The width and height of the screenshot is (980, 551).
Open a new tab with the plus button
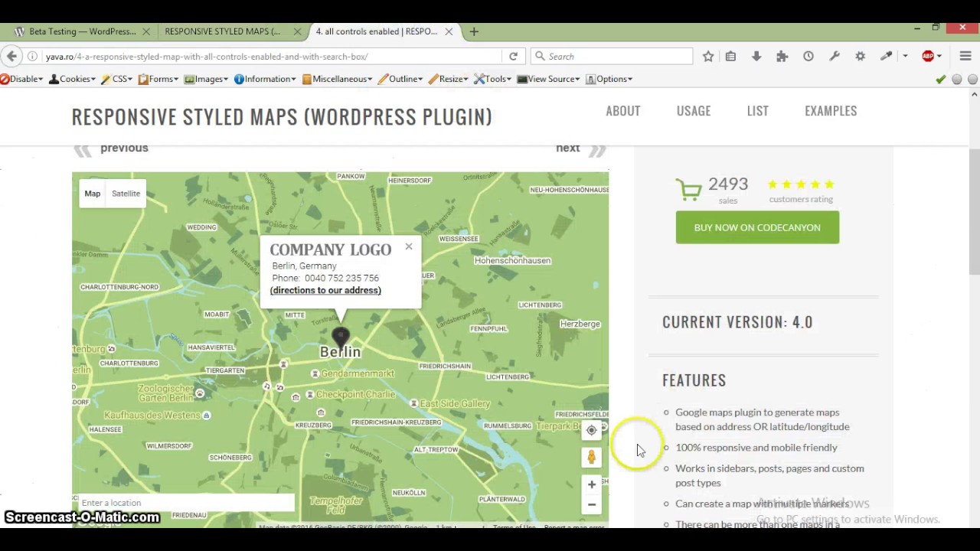pyautogui.click(x=474, y=31)
